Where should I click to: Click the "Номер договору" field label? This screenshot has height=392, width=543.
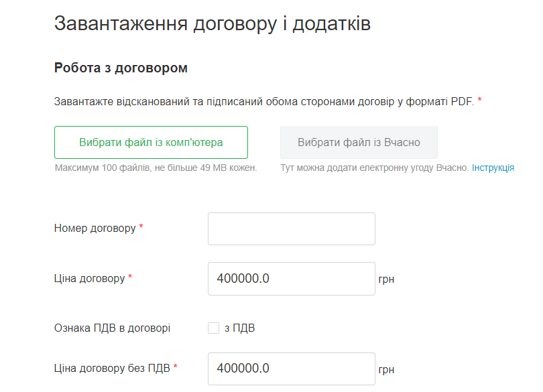(95, 228)
